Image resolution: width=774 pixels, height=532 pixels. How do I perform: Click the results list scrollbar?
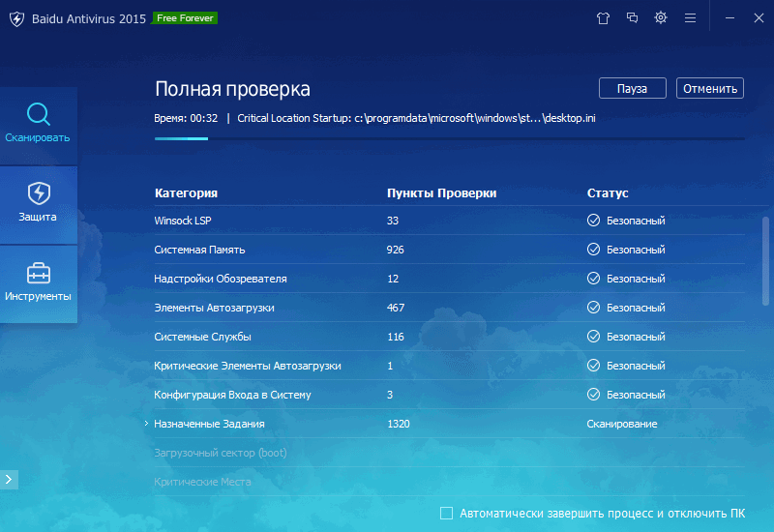(765, 261)
